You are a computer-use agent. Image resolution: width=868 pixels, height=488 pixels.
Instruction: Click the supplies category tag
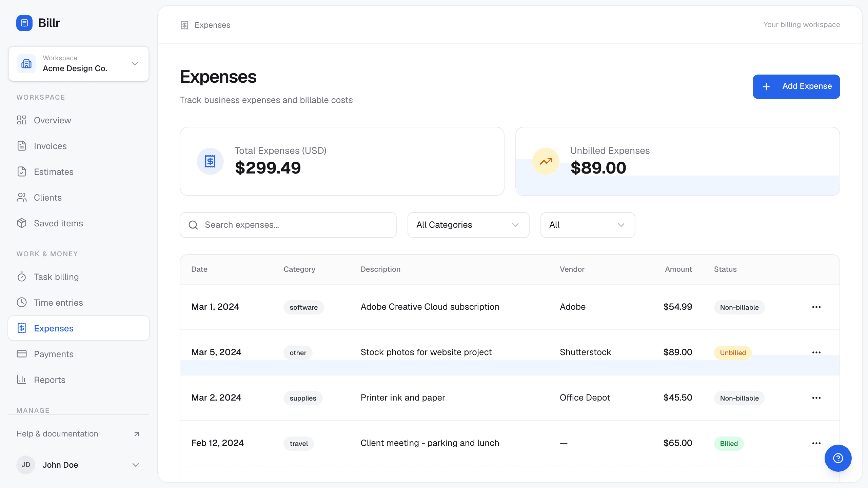coord(303,398)
